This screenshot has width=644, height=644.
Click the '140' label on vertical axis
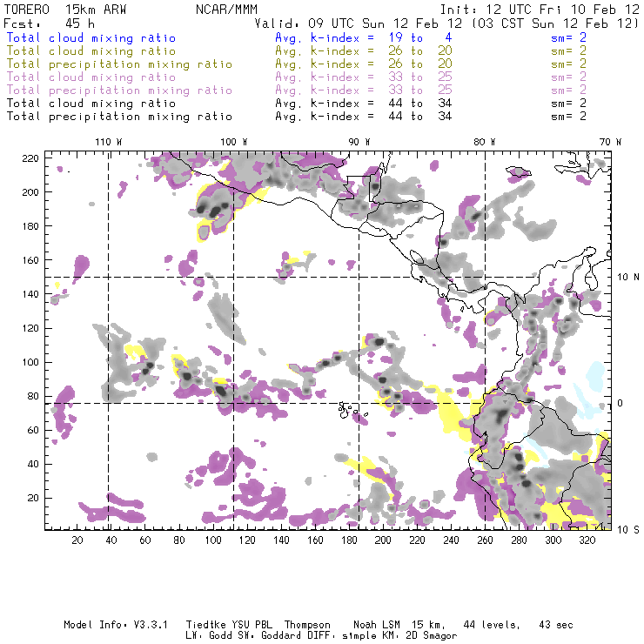pyautogui.click(x=30, y=294)
